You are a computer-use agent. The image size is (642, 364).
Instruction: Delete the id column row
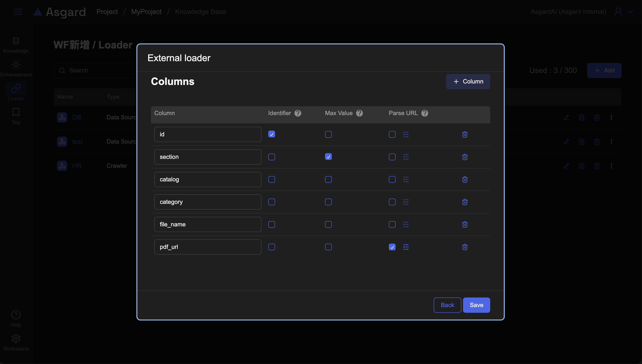pyautogui.click(x=465, y=134)
